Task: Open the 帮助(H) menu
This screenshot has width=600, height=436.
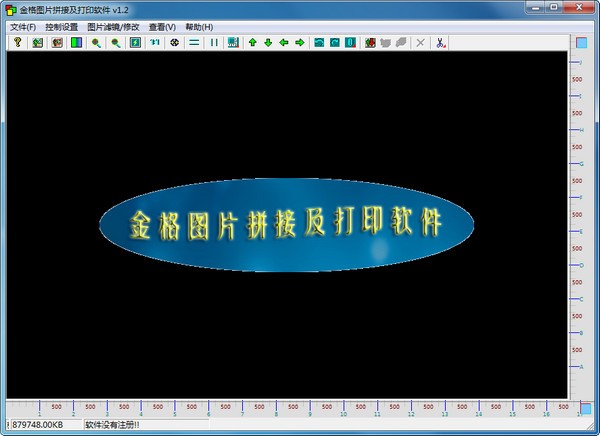Action: (x=199, y=26)
